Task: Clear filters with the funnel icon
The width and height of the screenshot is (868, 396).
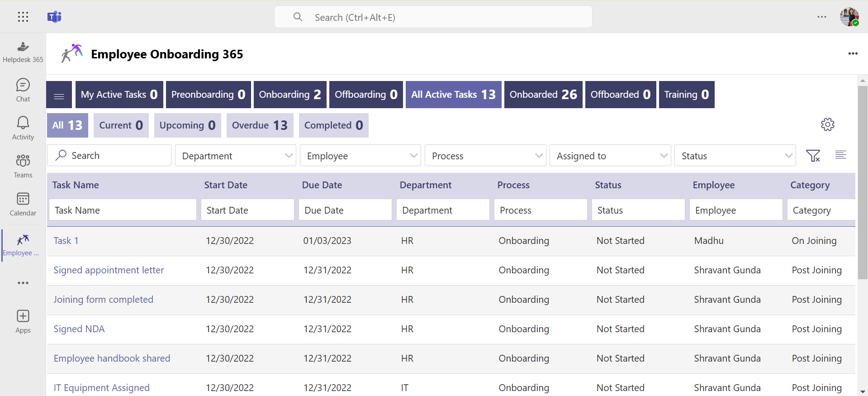Action: pos(813,156)
